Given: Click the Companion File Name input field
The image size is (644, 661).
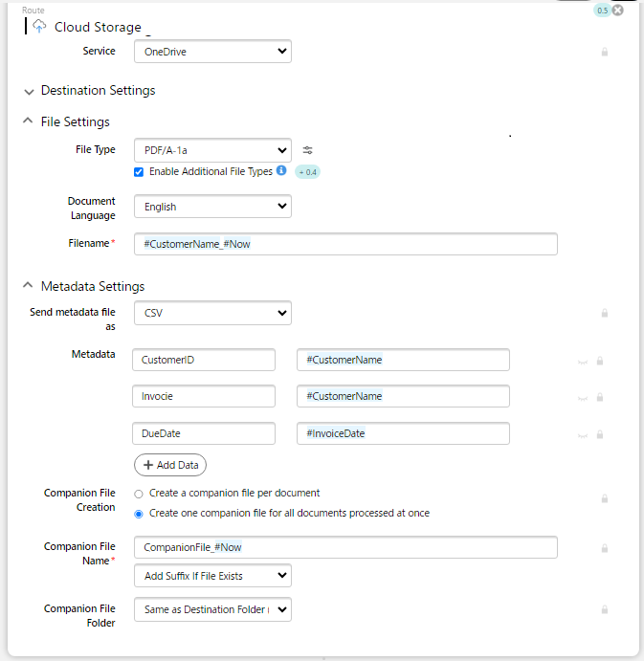Looking at the screenshot, I should 345,547.
